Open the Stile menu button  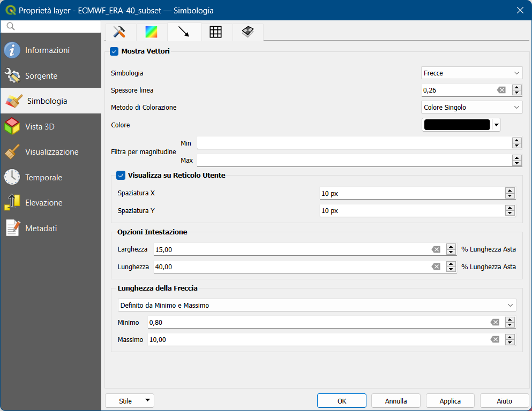pos(130,401)
